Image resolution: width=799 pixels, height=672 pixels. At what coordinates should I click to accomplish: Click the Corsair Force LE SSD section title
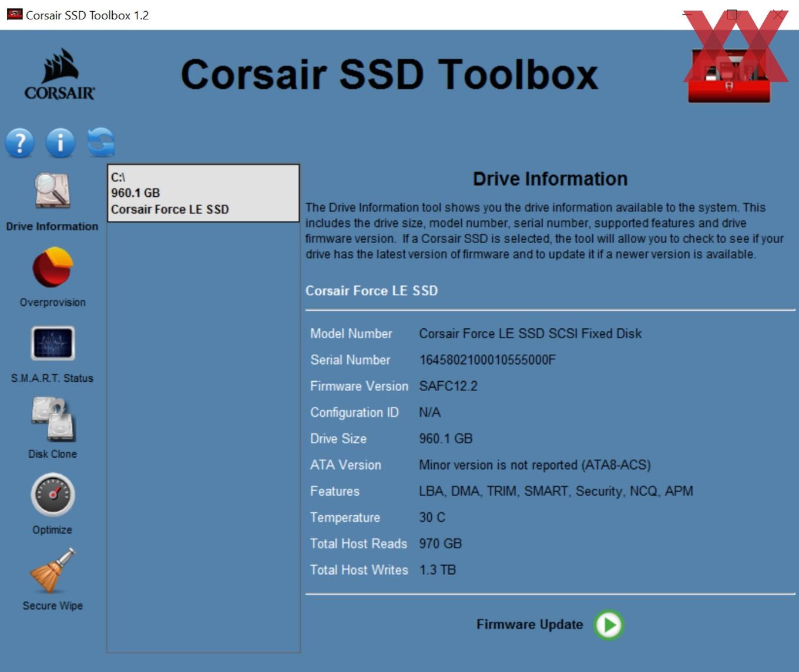tap(371, 291)
